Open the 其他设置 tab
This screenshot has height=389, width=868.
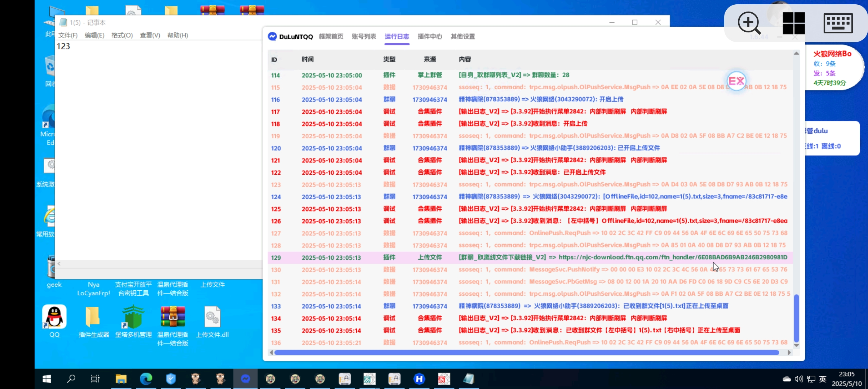462,36
